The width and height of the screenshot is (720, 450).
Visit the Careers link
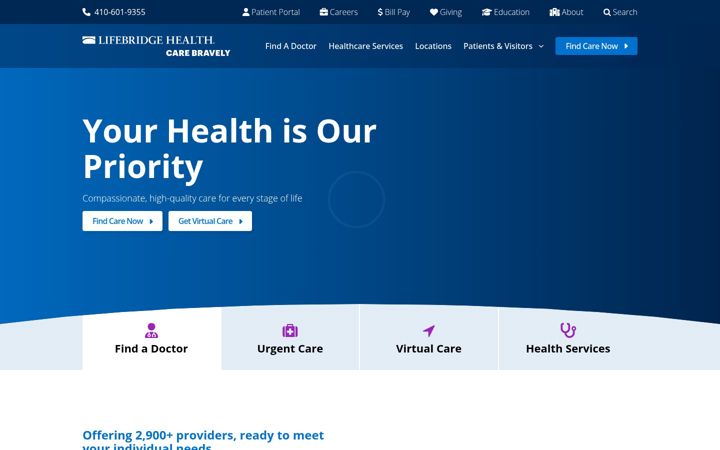339,12
